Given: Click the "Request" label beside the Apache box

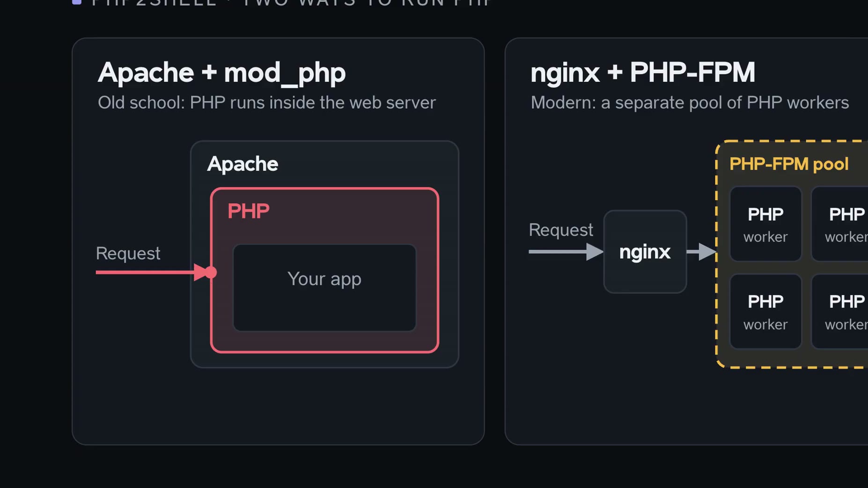Looking at the screenshot, I should pos(128,253).
